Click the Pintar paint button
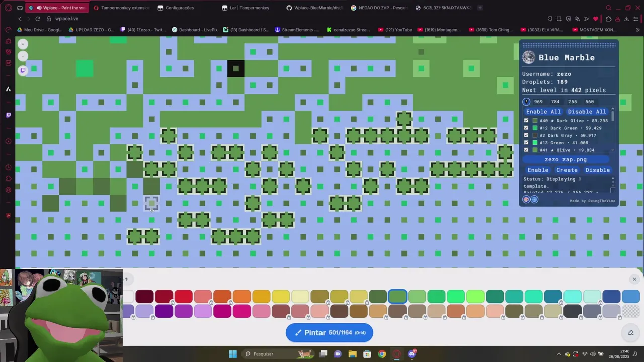Viewport: 644px width, 362px height. 330,333
